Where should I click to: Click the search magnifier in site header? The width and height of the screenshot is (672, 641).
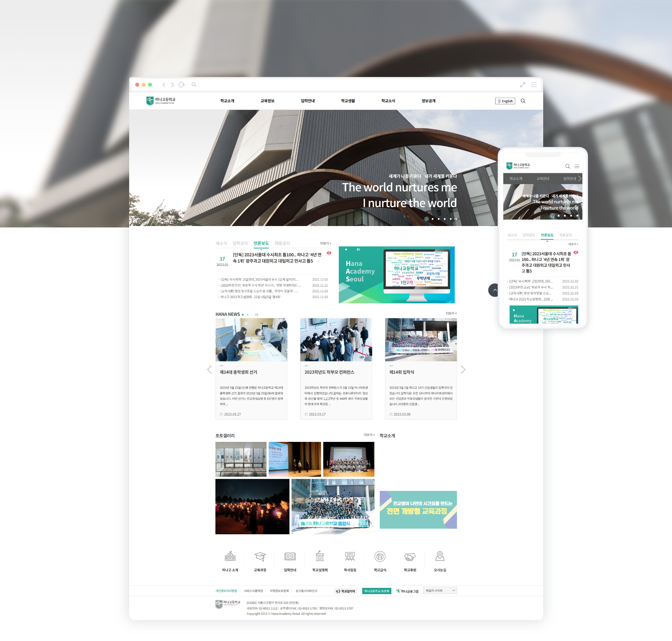(523, 101)
